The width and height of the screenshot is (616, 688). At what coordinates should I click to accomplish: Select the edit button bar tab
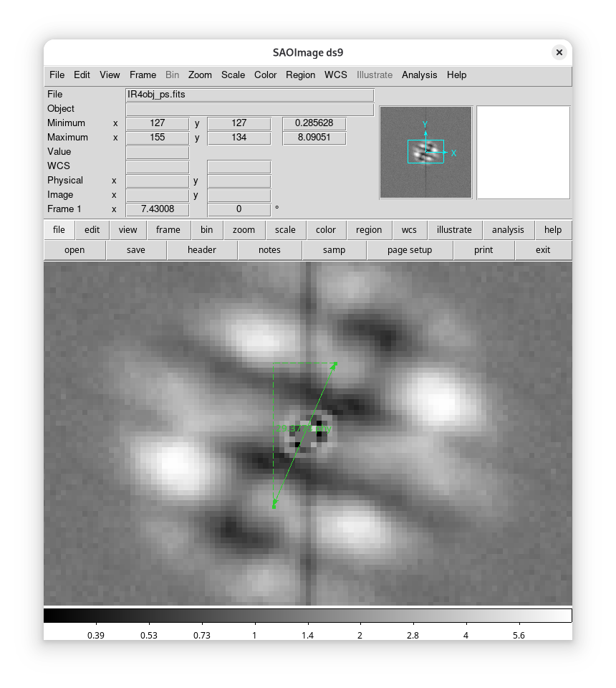92,230
